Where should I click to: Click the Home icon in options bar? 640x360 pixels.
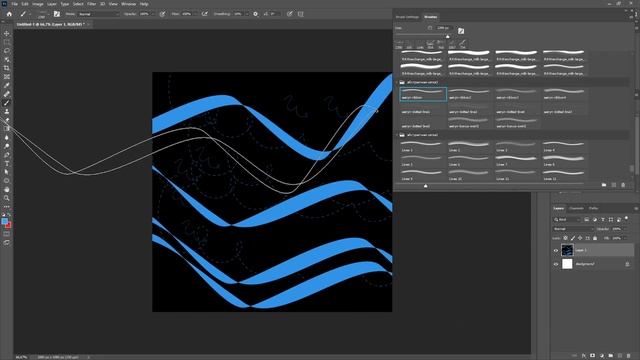[x=9, y=14]
